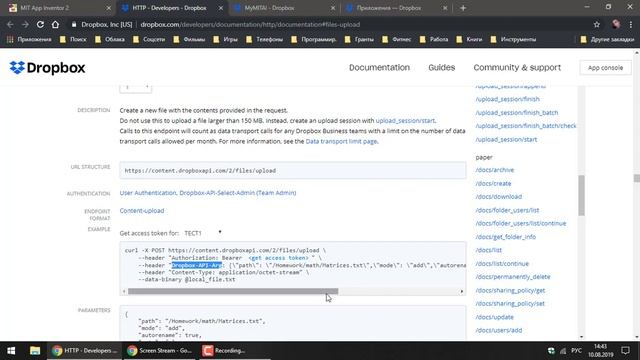
Task: Open the Игры bookmark folder
Action: [x=225, y=40]
